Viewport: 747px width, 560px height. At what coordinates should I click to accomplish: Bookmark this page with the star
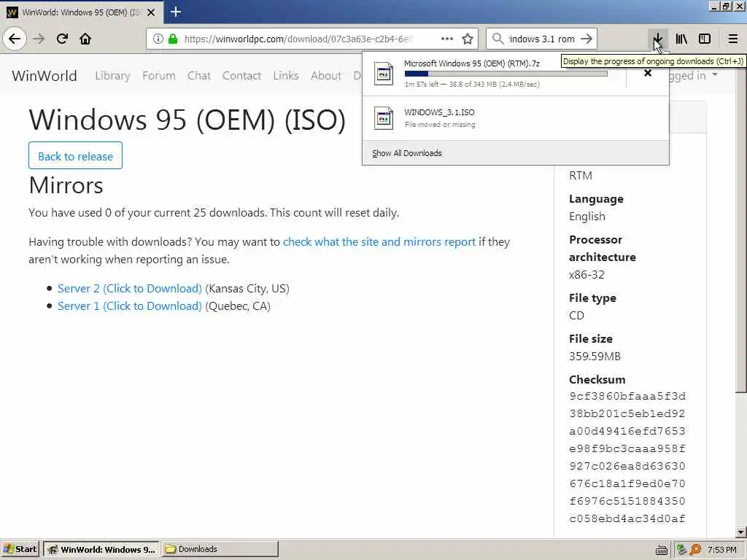pos(468,39)
